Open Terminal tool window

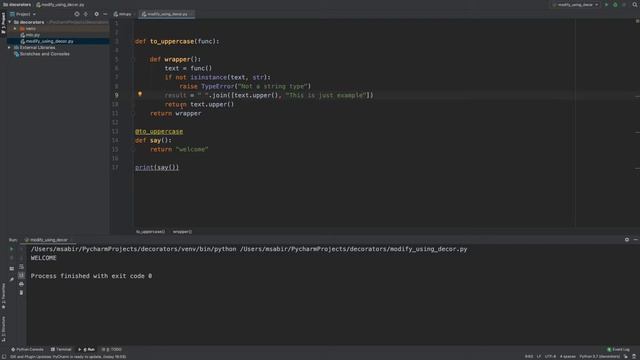click(61, 349)
